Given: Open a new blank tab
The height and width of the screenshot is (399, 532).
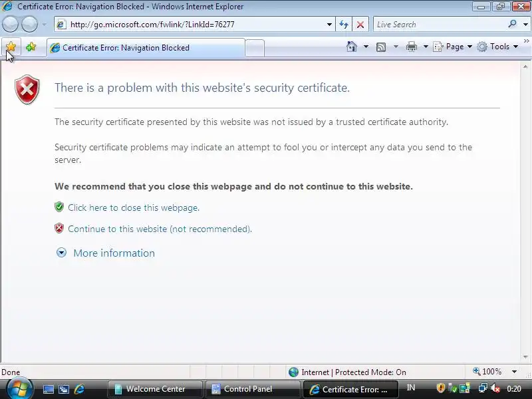Looking at the screenshot, I should pos(255,48).
